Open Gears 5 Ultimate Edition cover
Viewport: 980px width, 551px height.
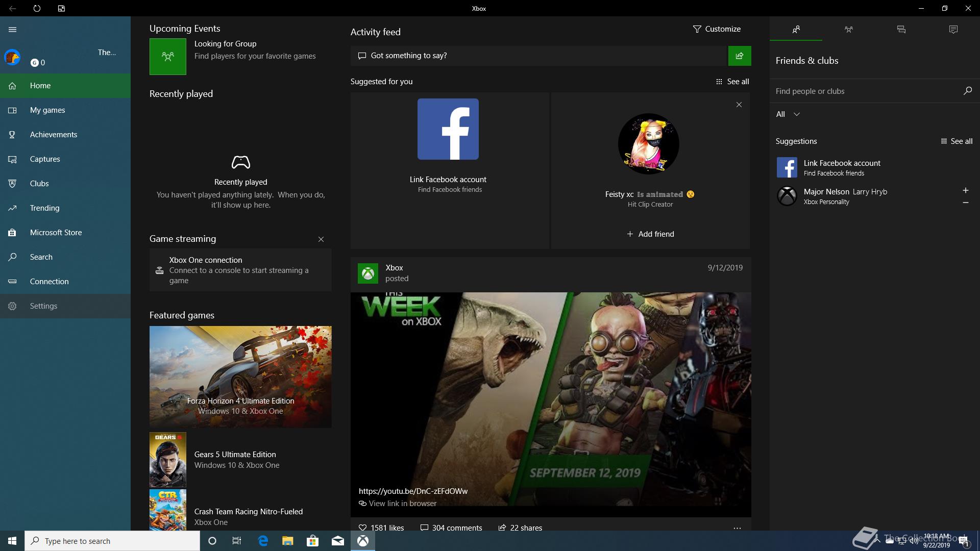(168, 460)
